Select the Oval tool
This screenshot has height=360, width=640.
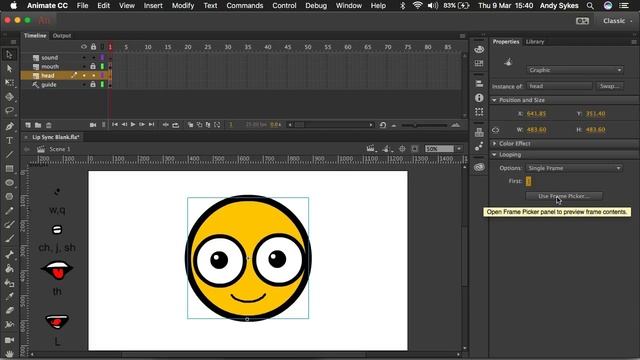[x=9, y=182]
